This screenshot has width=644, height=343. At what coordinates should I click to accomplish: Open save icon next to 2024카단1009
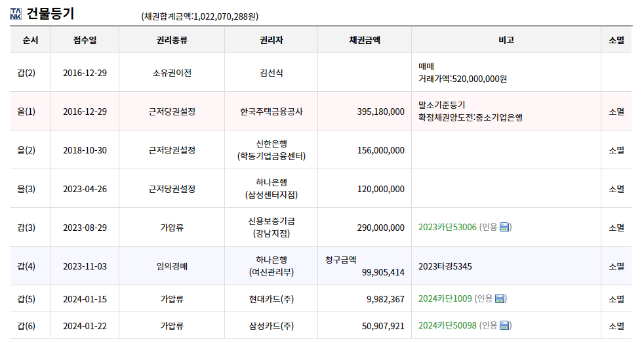[x=500, y=298]
